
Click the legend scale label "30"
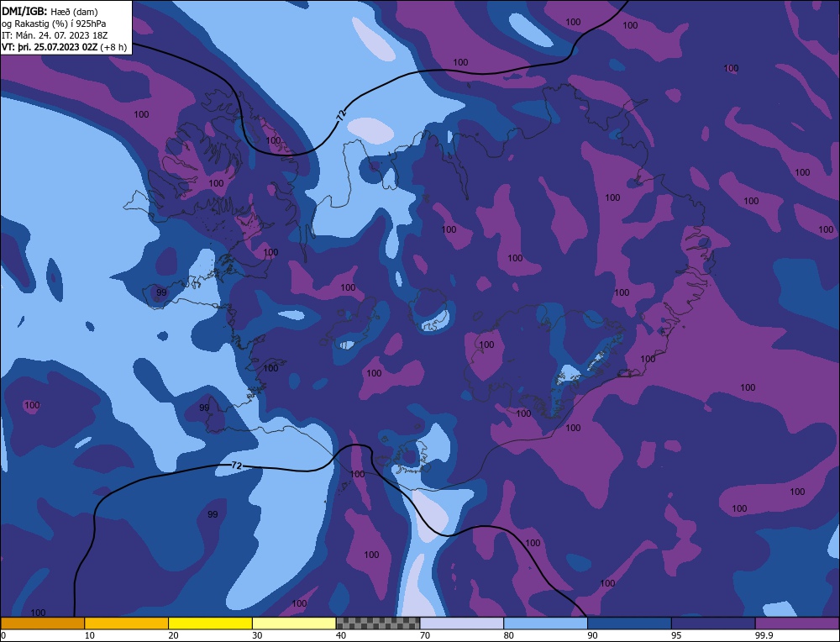coord(257,635)
